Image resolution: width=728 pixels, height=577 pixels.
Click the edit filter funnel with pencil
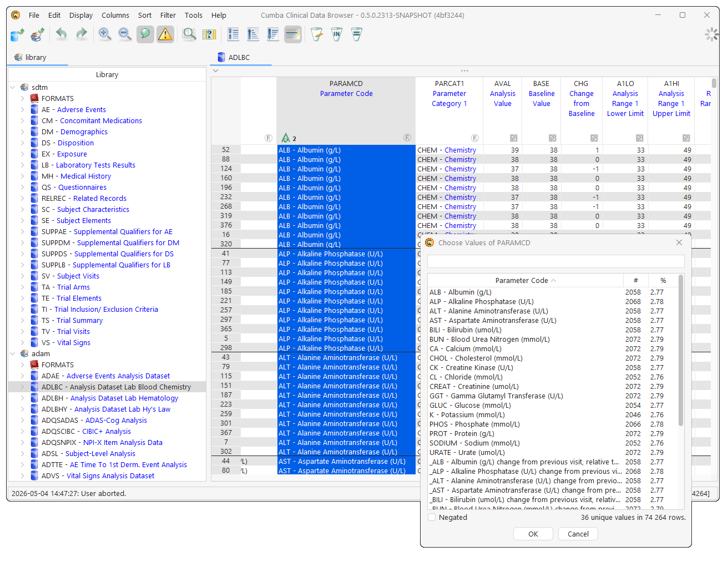(317, 34)
